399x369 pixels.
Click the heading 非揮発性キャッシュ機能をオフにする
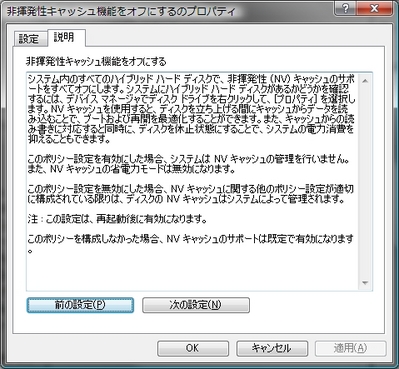(96, 62)
